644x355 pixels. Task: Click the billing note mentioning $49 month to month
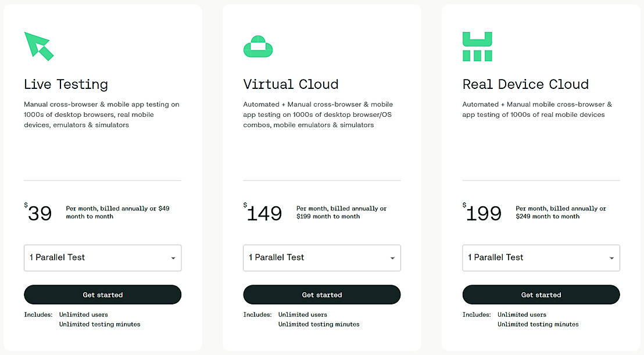(x=117, y=212)
